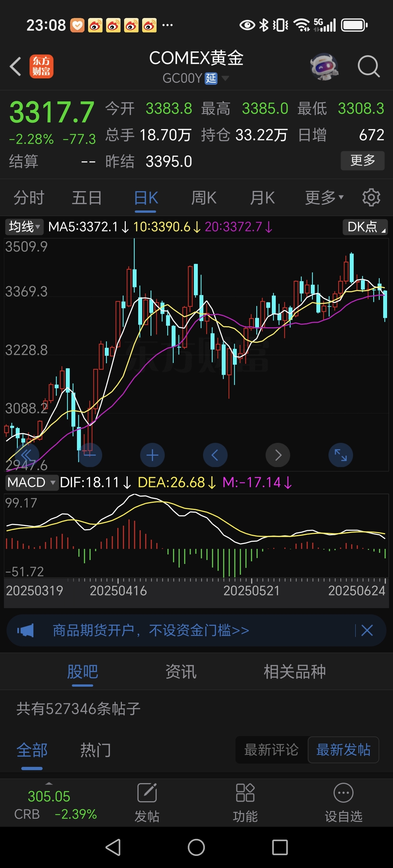The image size is (393, 868).
Task: Sort by 最新评论 latest comments
Action: point(271,750)
